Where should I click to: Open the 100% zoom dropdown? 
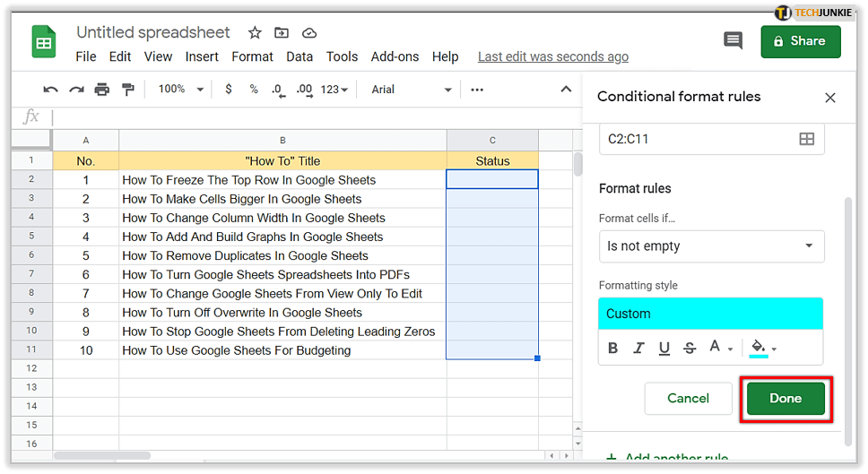[x=180, y=90]
